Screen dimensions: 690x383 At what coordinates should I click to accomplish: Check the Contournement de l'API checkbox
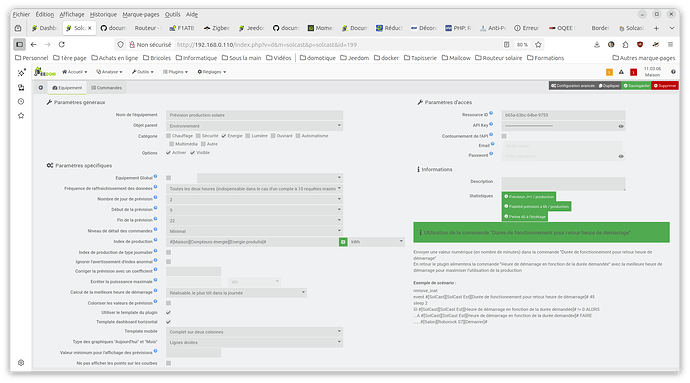tap(504, 136)
